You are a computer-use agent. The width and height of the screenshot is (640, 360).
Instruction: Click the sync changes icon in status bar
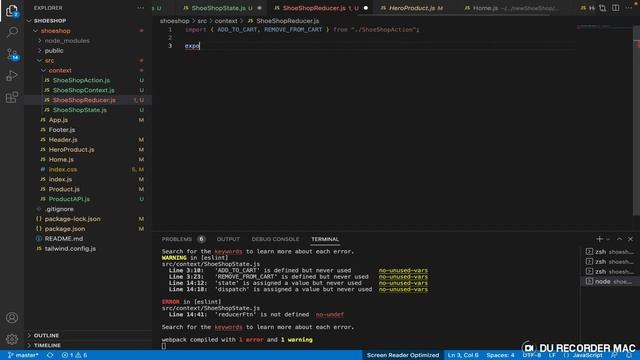point(50,355)
